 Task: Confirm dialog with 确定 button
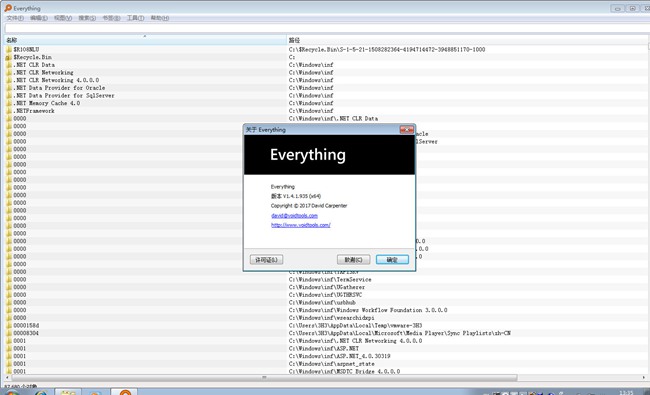click(x=392, y=260)
